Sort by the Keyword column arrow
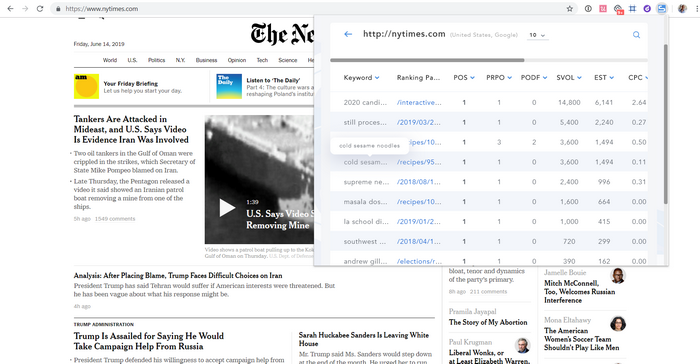The width and height of the screenshot is (700, 364). [x=377, y=78]
